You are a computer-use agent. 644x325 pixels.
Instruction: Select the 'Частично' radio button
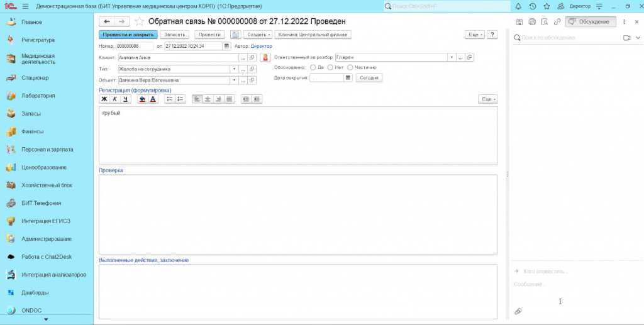click(350, 67)
